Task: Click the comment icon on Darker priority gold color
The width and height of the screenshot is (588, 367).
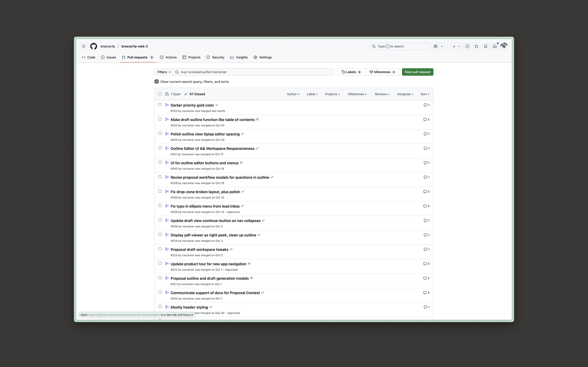Action: click(x=426, y=105)
